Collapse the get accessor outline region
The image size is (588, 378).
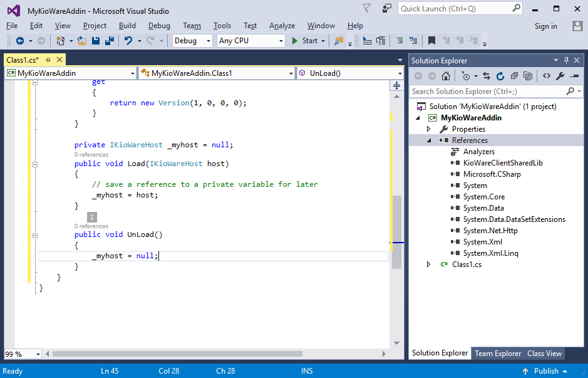tap(35, 82)
